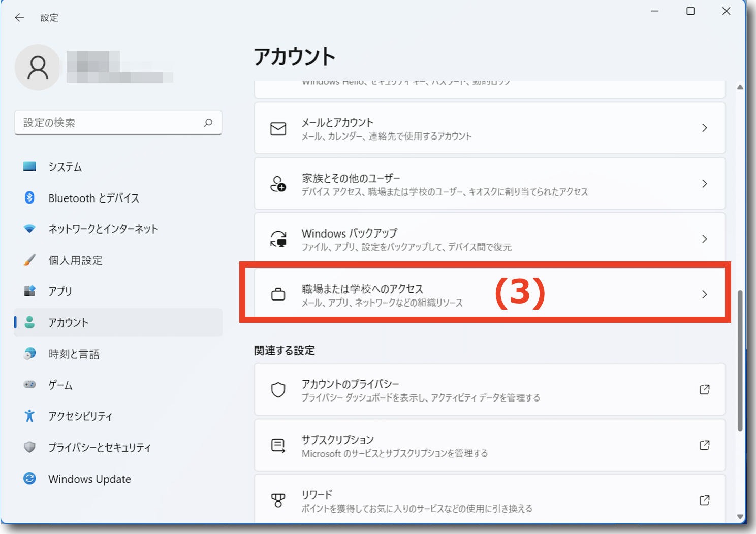Expand 職場または学校へのアクセス chevron
The image size is (756, 534).
[704, 294]
